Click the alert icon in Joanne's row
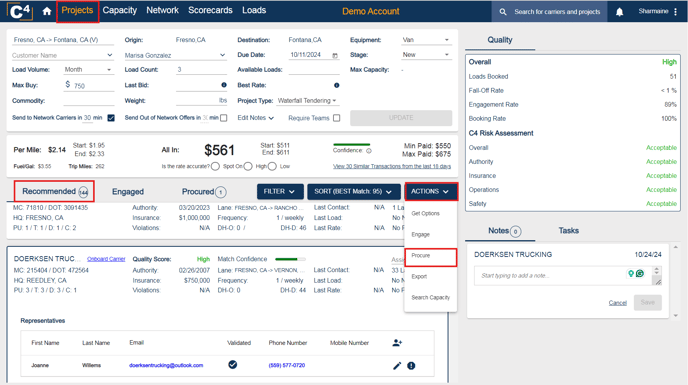The height and width of the screenshot is (385, 688). 411,366
